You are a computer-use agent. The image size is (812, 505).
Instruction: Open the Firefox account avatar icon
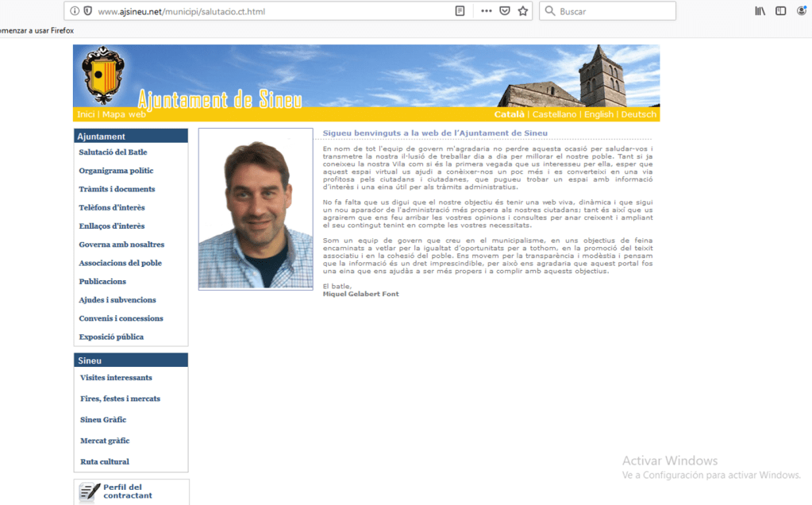tap(802, 11)
